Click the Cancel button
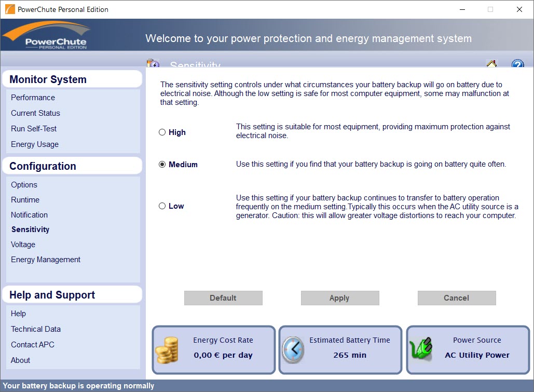 [456, 298]
